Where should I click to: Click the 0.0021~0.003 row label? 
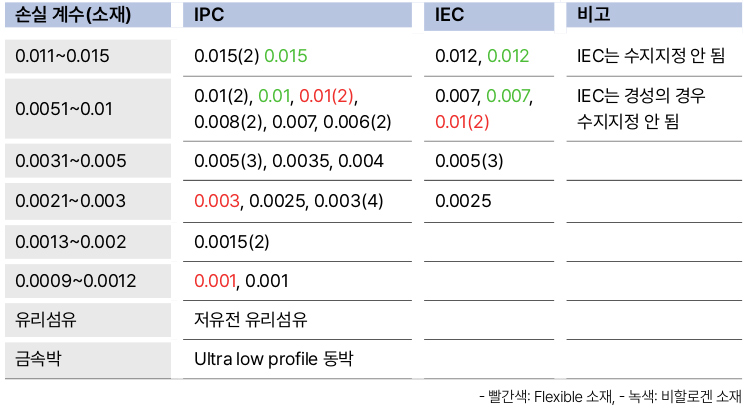[88, 201]
